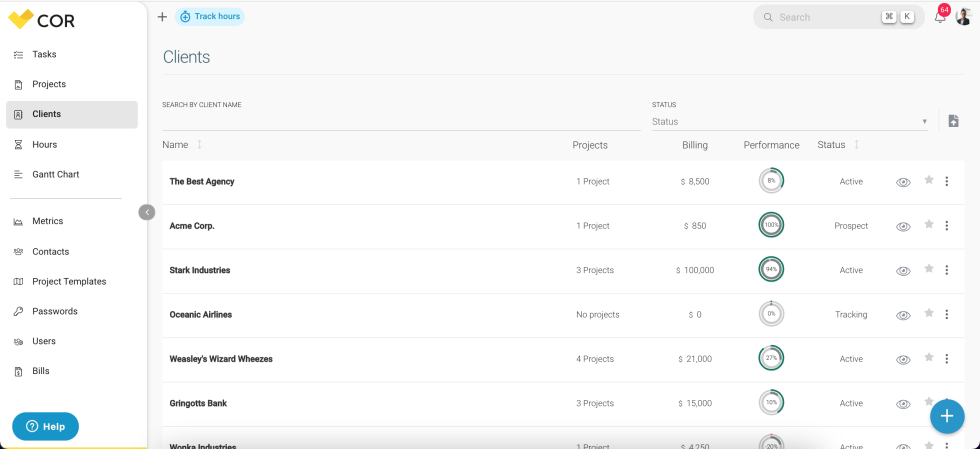Click the notifications bell icon
The height and width of the screenshot is (449, 980).
(939, 17)
